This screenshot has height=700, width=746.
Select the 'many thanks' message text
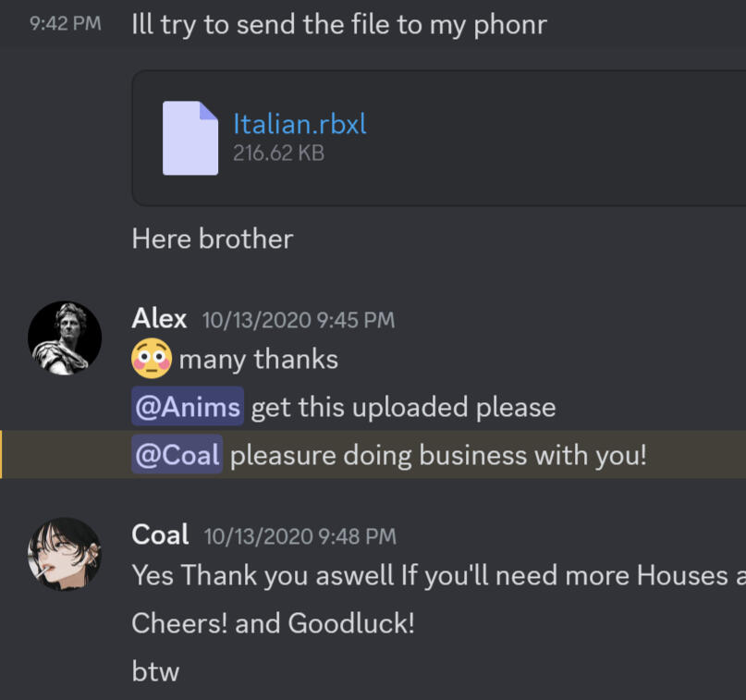pyautogui.click(x=258, y=359)
